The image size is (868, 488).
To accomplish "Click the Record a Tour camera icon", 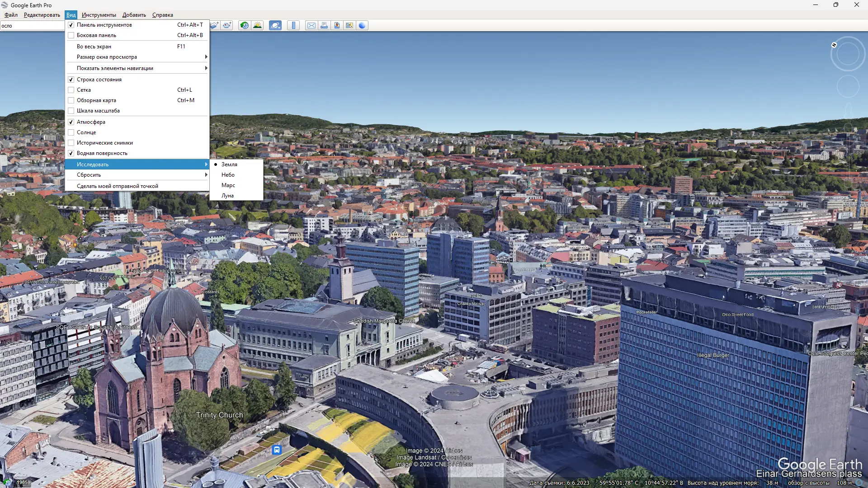I will (x=227, y=25).
